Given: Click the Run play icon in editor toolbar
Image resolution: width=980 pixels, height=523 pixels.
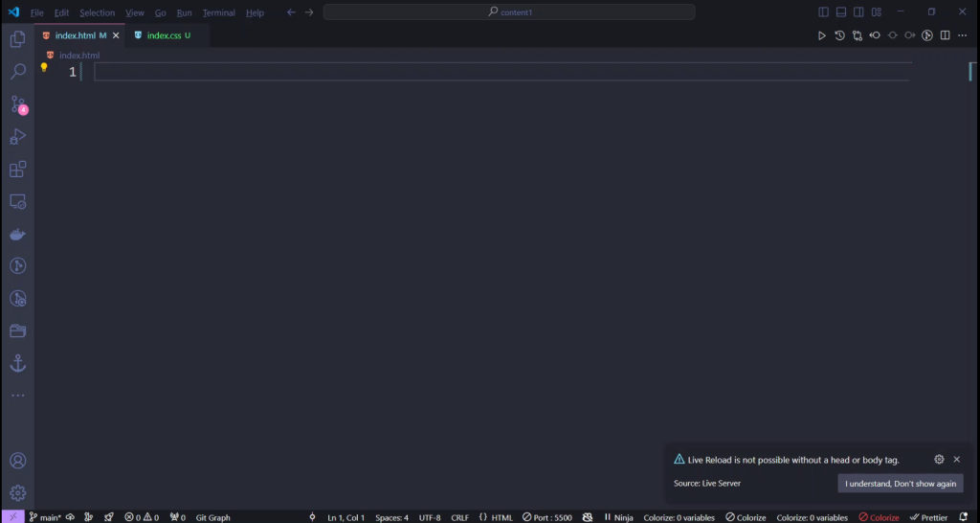Looking at the screenshot, I should click(822, 35).
